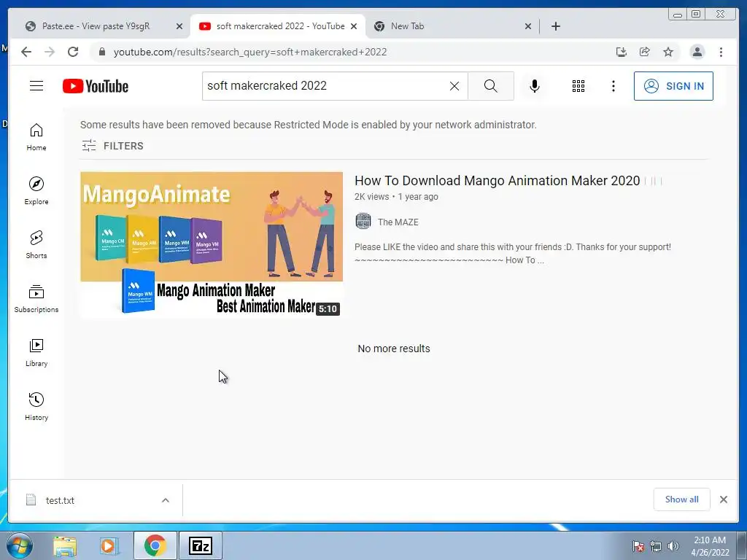Click the address bar URL
This screenshot has width=747, height=560.
point(250,52)
